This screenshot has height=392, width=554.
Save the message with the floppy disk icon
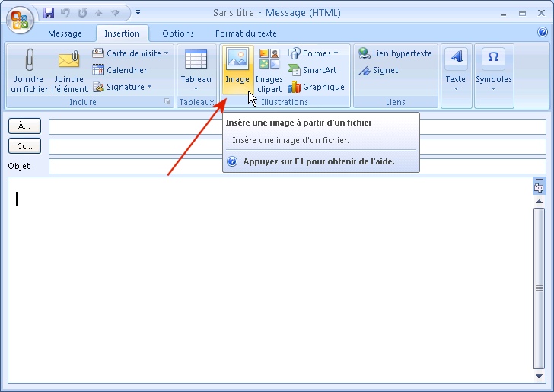[49, 13]
